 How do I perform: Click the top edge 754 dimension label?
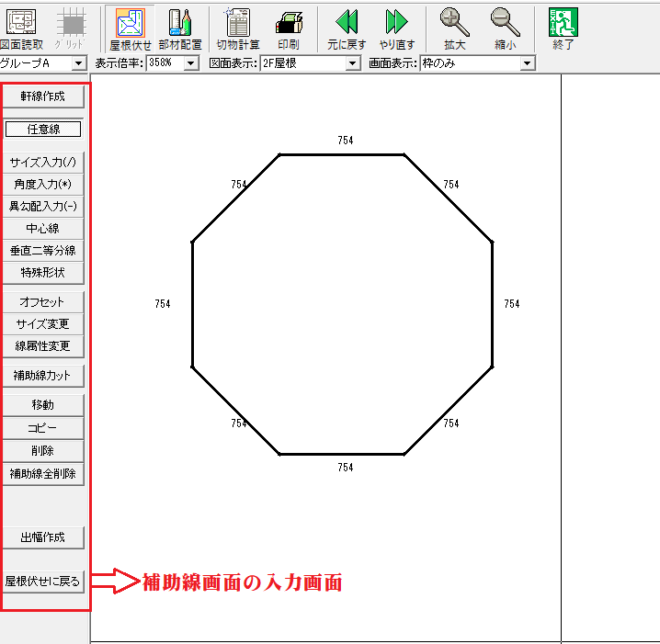pos(345,141)
